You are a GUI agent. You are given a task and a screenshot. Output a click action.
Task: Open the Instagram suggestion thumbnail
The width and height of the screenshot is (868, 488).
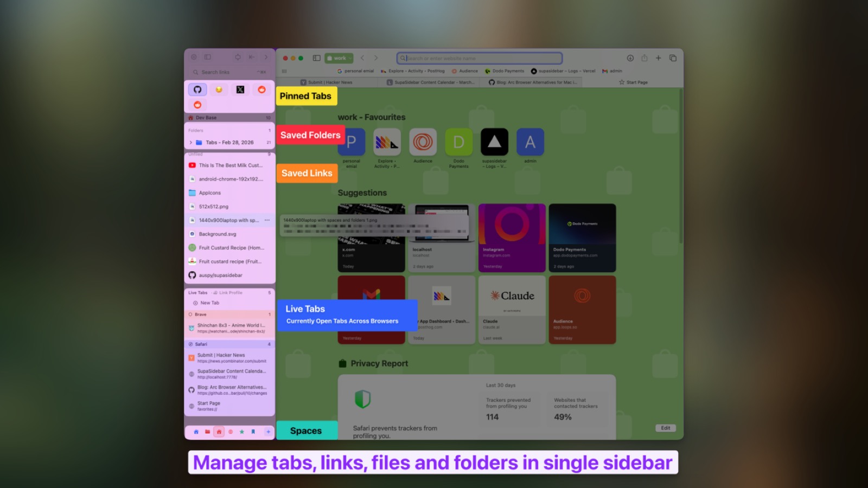512,238
